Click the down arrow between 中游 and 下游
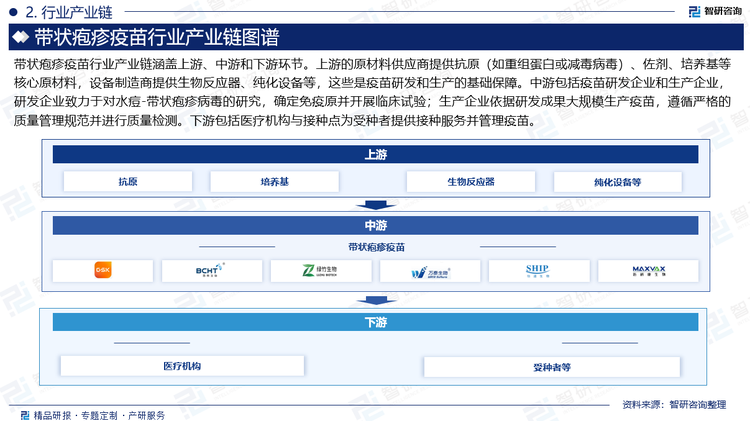This screenshot has height=421, width=750. (x=375, y=300)
